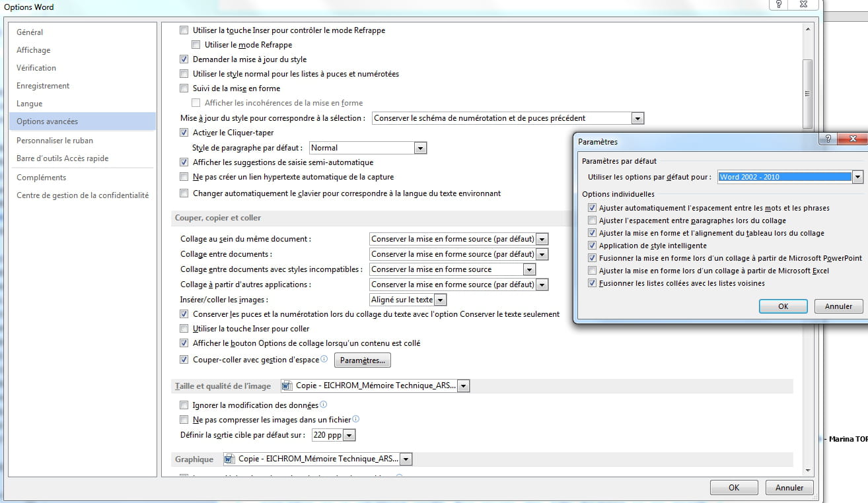Click info icon beside Couper-coller avec gestion d'espace
This screenshot has height=503, width=868.
point(324,359)
